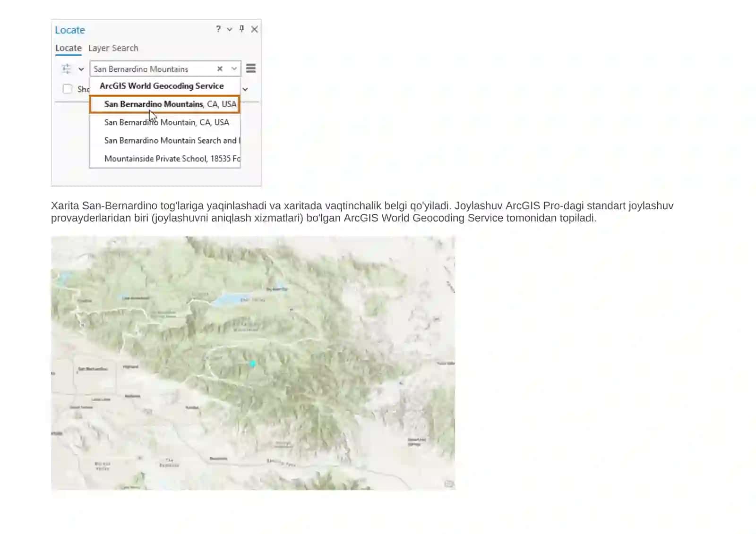Select San Bernardino Mountain Search and suggestion

tap(165, 141)
